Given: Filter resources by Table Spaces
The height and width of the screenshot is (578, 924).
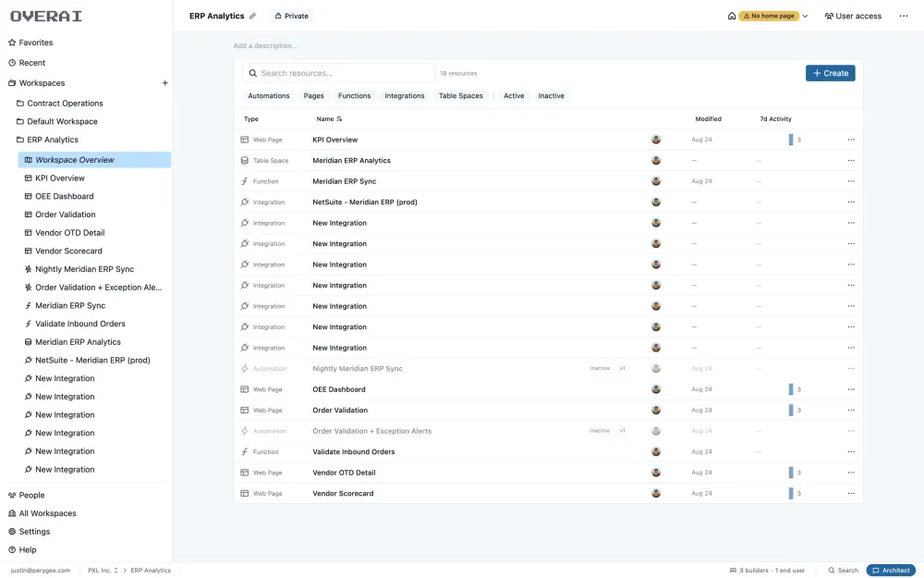Looking at the screenshot, I should coord(461,95).
